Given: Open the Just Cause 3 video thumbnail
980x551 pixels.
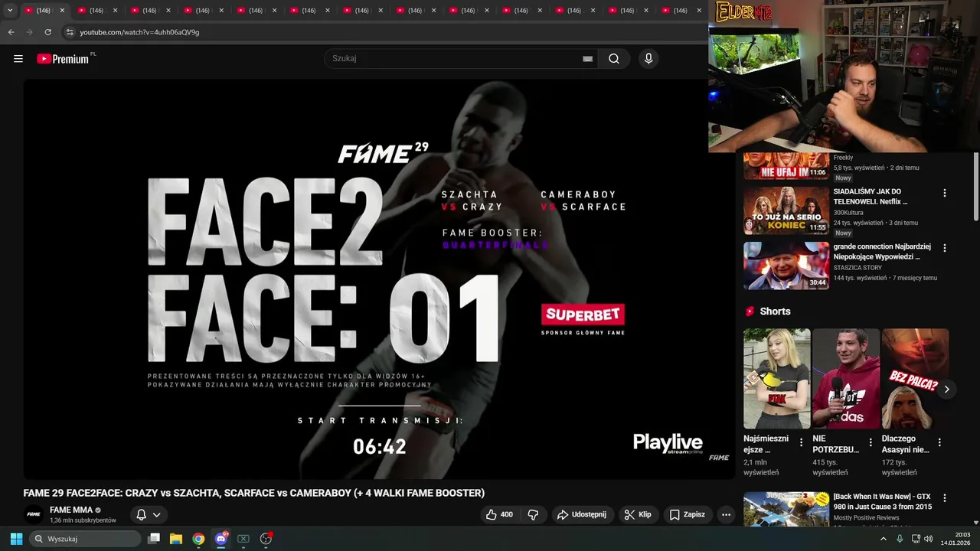Looking at the screenshot, I should pyautogui.click(x=786, y=509).
